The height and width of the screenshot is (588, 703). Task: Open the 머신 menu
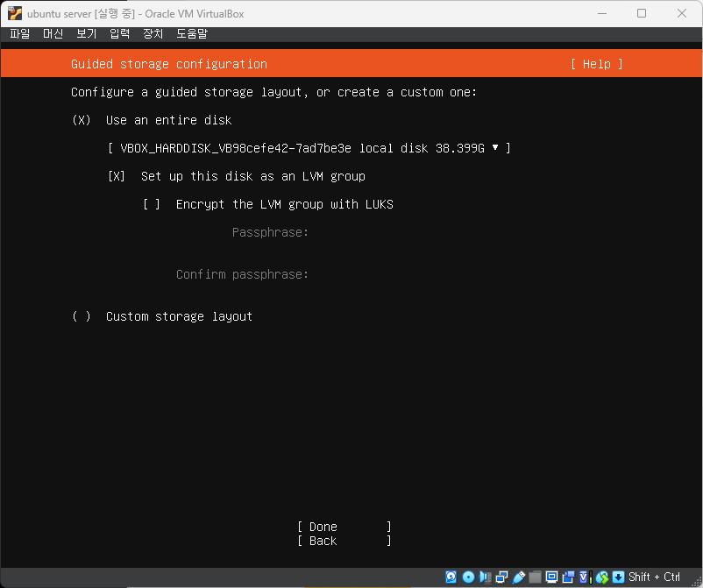pyautogui.click(x=53, y=33)
